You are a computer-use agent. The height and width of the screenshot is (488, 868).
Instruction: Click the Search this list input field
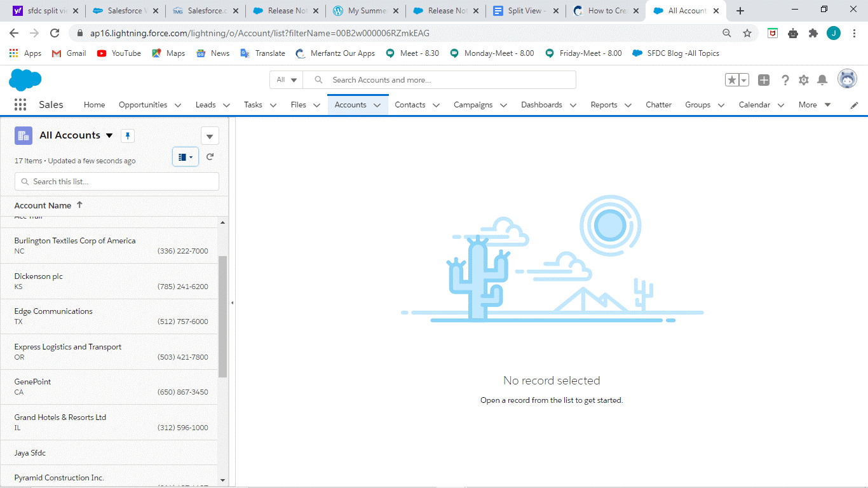pyautogui.click(x=116, y=181)
